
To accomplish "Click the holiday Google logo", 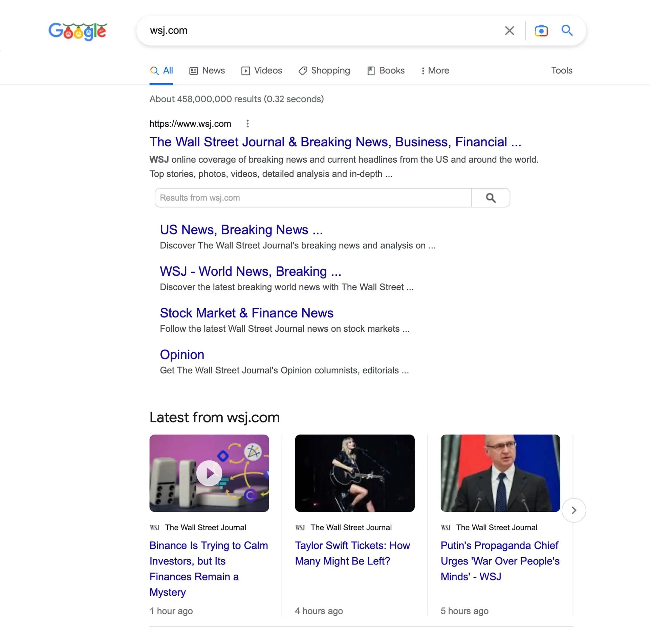I will [x=78, y=32].
